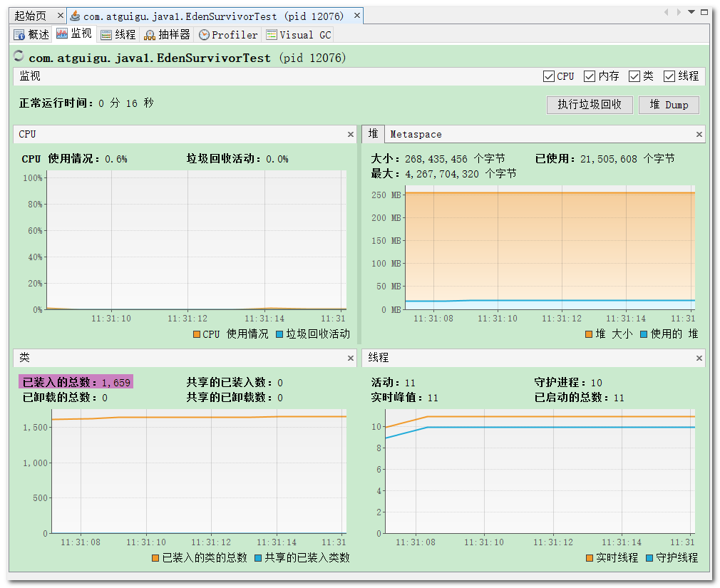
Task: Disable the 类 classes checkbox
Action: pos(634,76)
